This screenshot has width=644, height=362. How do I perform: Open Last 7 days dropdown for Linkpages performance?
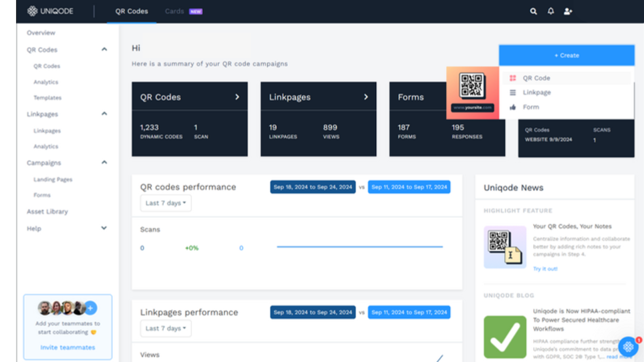coord(166,328)
